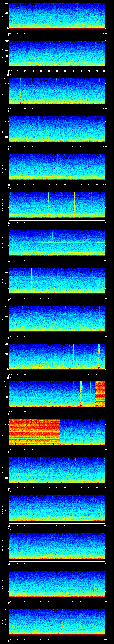The width and height of the screenshot is (114, 644).
Task: Click the 30-second tick label under the 18:20:00 spectrogram
Action: (57, 260)
